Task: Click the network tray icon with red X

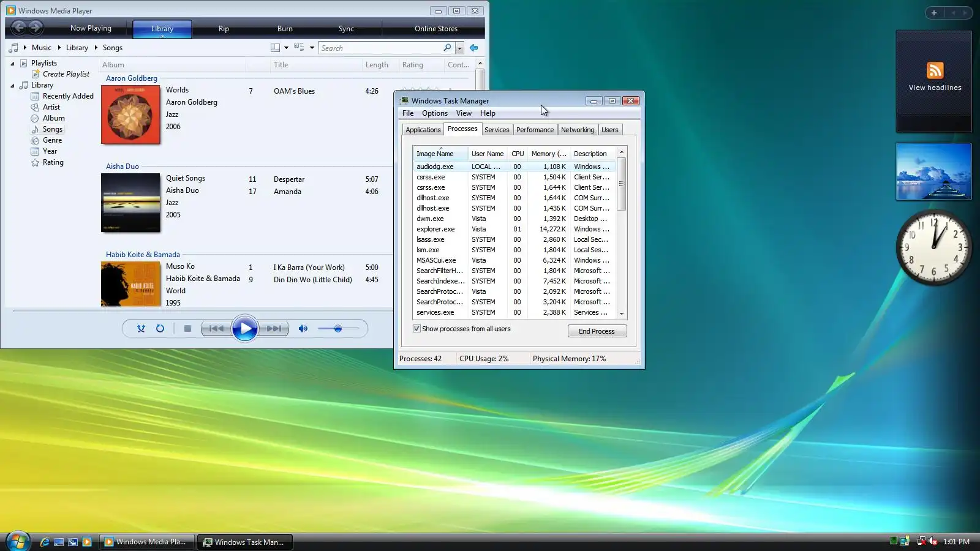Action: pos(921,541)
